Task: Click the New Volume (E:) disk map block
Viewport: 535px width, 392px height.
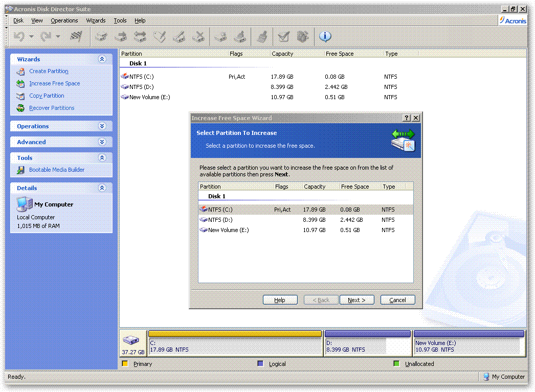Action: 469,343
